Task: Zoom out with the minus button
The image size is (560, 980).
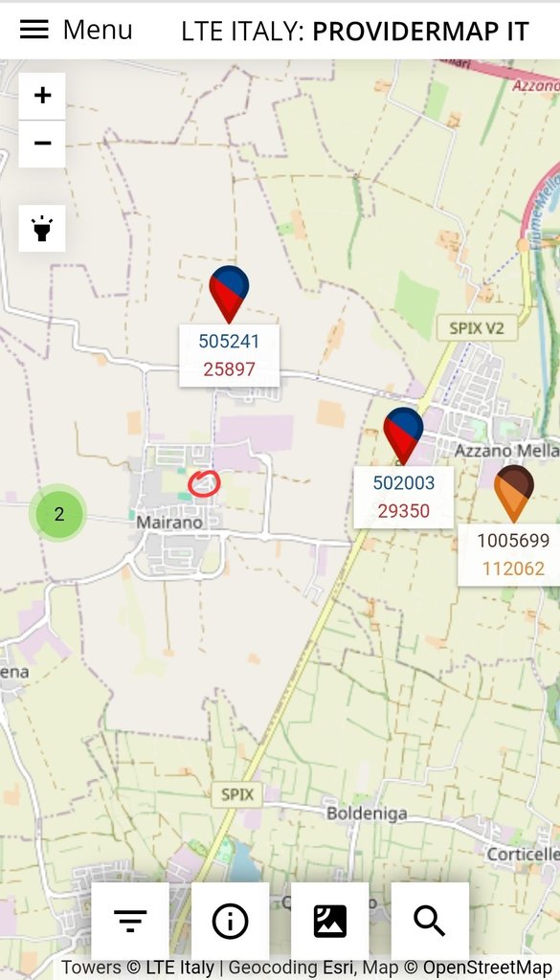Action: (x=42, y=144)
